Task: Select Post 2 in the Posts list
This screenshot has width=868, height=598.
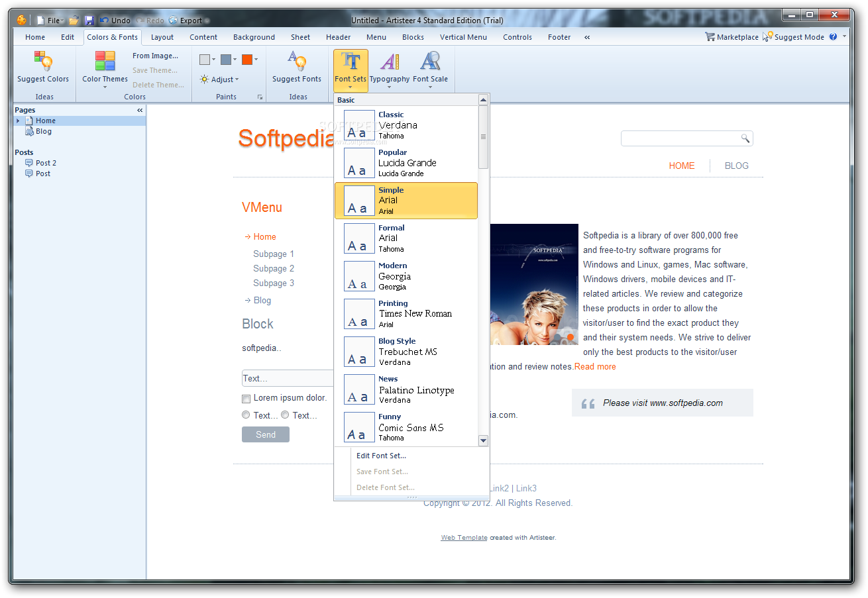Action: 46,163
